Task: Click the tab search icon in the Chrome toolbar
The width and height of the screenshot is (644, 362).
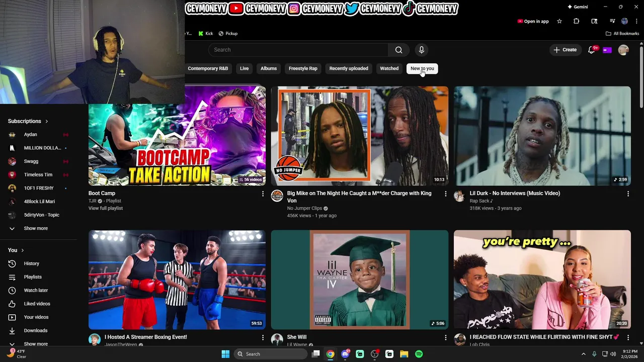Action: point(594,21)
